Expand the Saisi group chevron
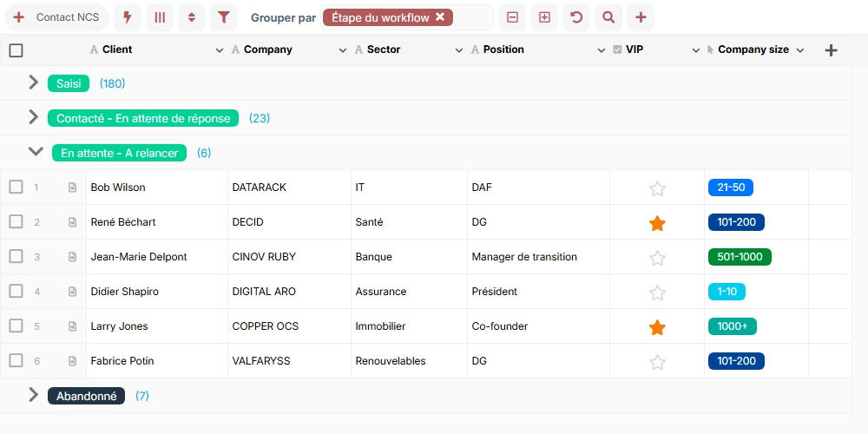 34,82
